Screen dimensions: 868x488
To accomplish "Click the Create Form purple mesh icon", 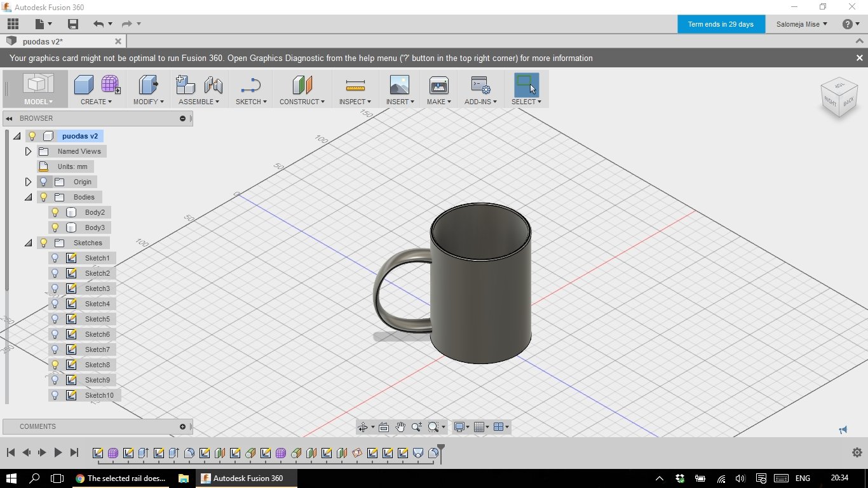I will [x=111, y=85].
